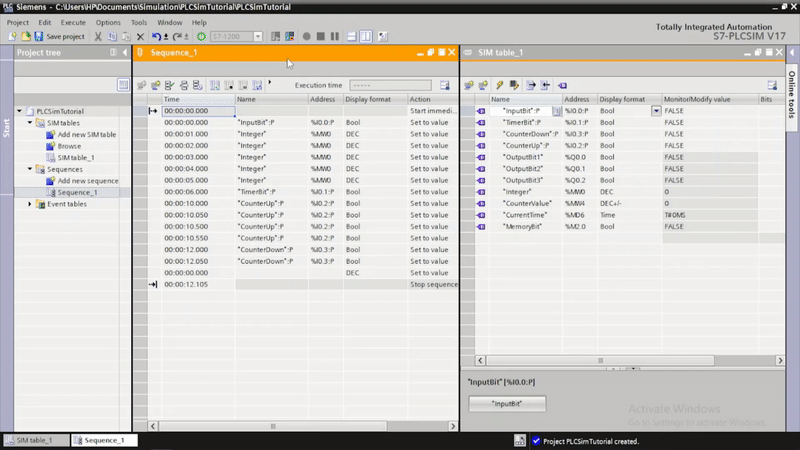Click the lightning modify icon in SIM table toolbar
This screenshot has width=800, height=450.
(x=499, y=85)
